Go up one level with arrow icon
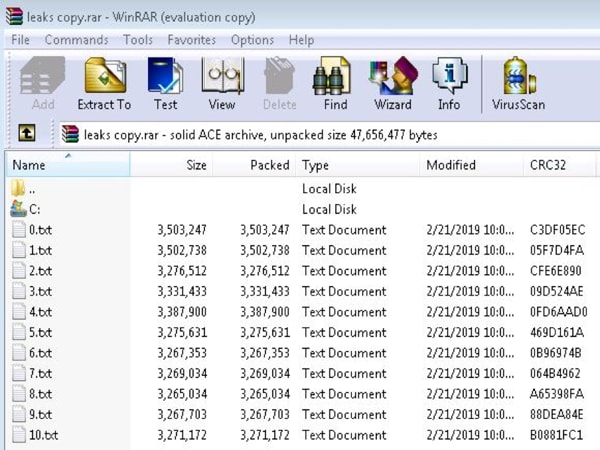This screenshot has height=450, width=600. pyautogui.click(x=27, y=133)
